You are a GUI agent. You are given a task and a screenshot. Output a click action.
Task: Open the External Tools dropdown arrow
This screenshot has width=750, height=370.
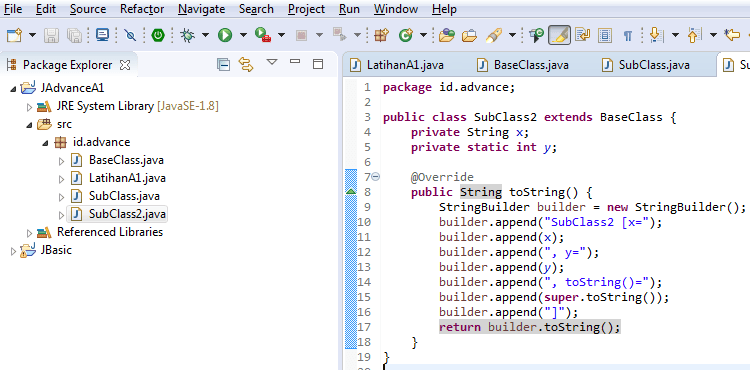pos(281,35)
